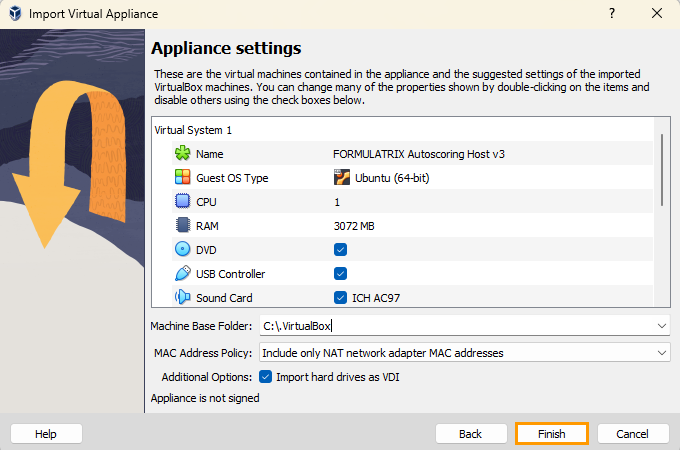Click the Back button
The height and width of the screenshot is (450, 680).
(x=471, y=434)
